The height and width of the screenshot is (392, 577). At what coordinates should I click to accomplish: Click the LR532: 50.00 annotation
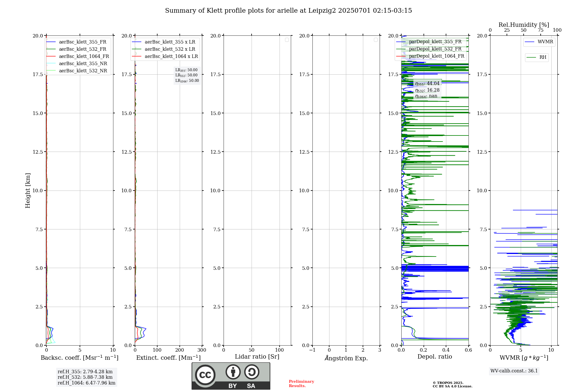tap(186, 75)
